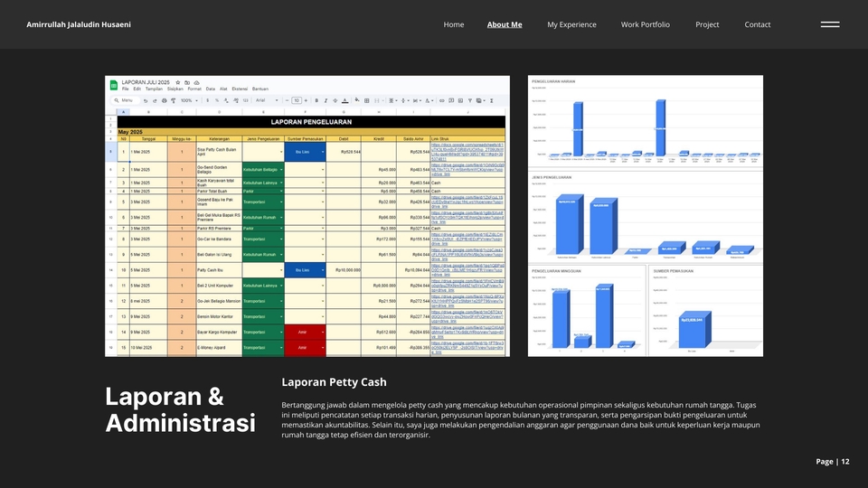868x488 pixels.
Task: Click the functions sigma icon
Action: 492,100
